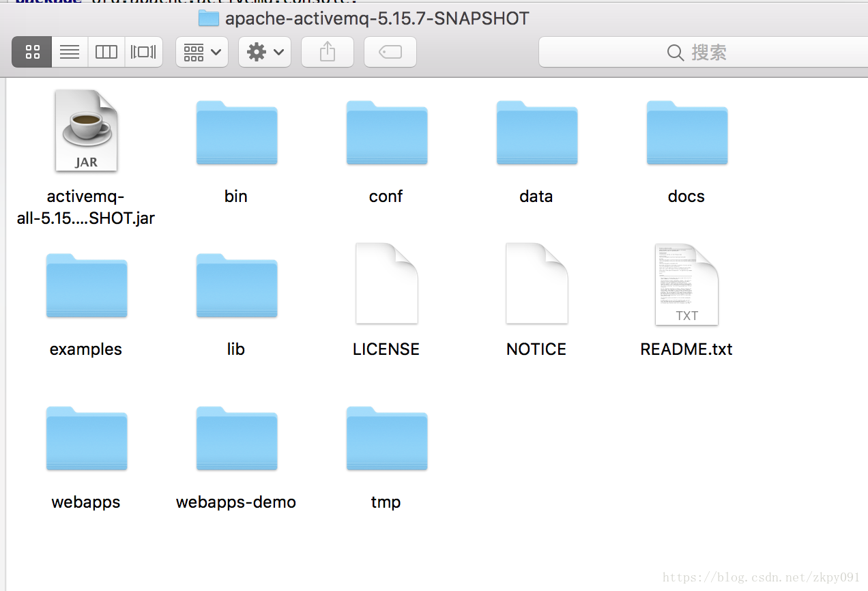Select the NOTICE file icon
Screen dimensions: 868x591
tap(536, 283)
